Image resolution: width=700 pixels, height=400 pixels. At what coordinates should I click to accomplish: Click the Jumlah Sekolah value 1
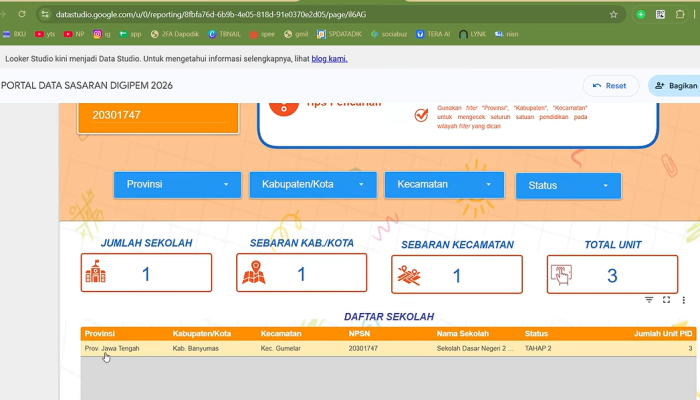tap(146, 274)
